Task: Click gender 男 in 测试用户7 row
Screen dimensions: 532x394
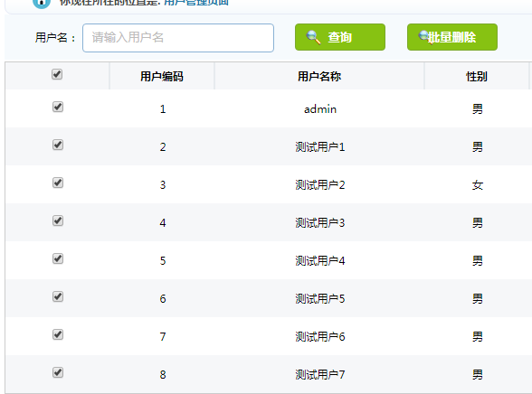Action: [x=478, y=375]
